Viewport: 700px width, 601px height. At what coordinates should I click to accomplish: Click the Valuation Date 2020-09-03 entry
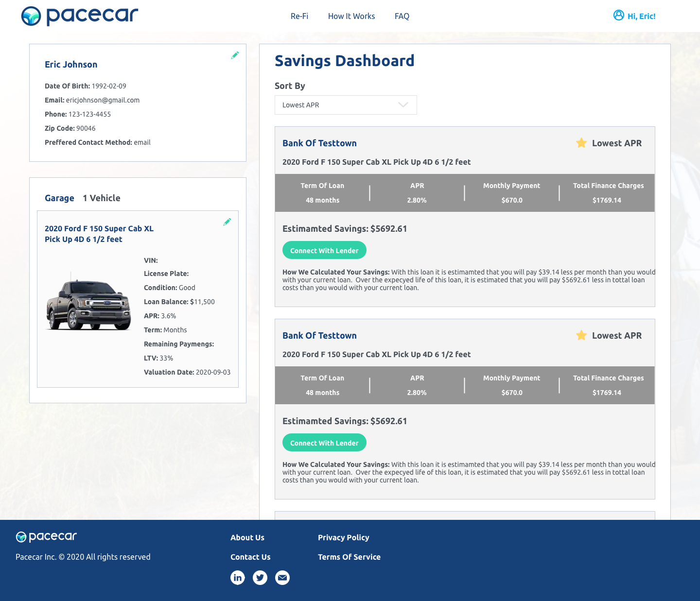pyautogui.click(x=187, y=372)
